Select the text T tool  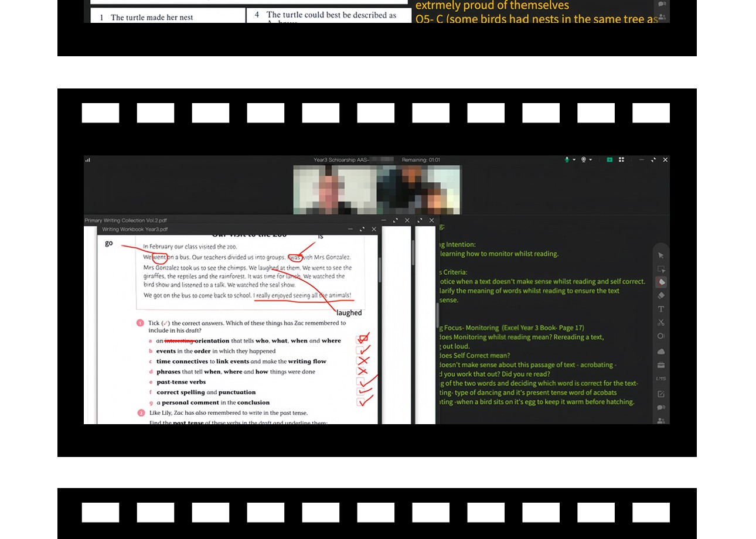click(661, 309)
